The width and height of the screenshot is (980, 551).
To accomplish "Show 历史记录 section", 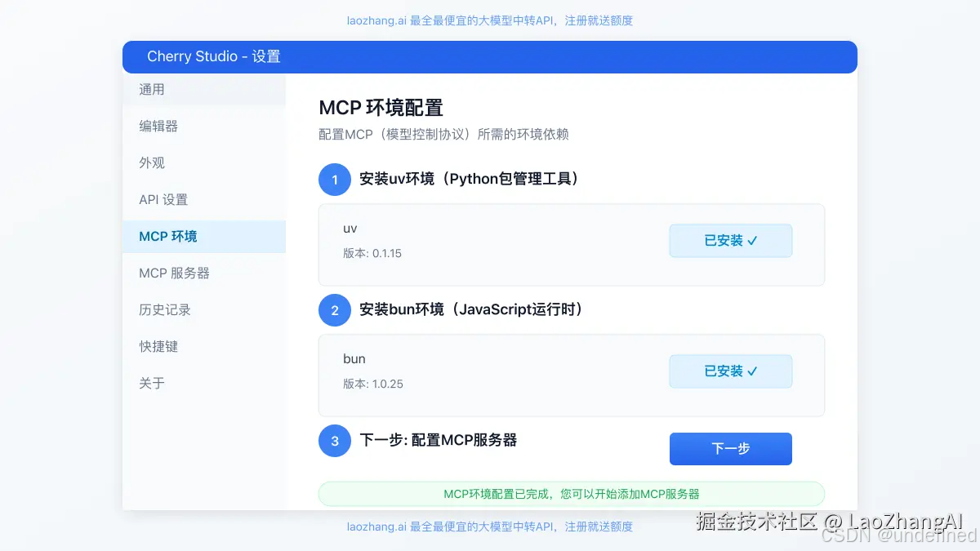I will point(204,310).
